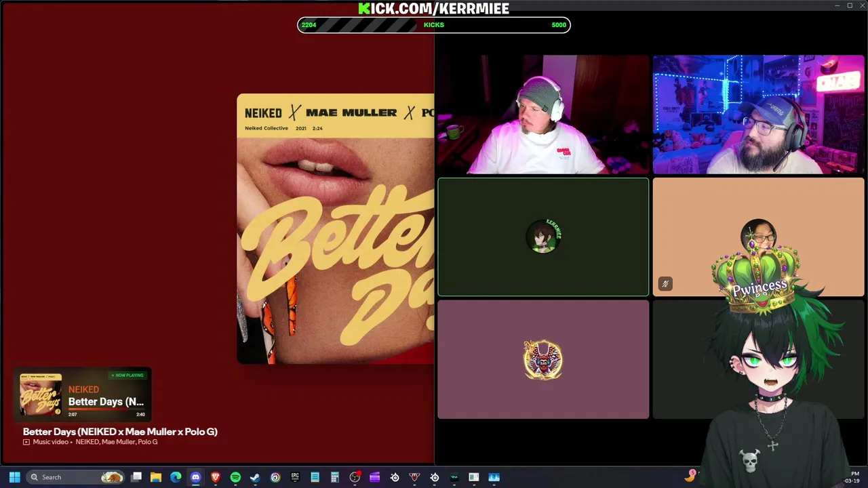The image size is (868, 488).
Task: Select the kerrmiee avatar tile in the call
Action: coord(543,237)
